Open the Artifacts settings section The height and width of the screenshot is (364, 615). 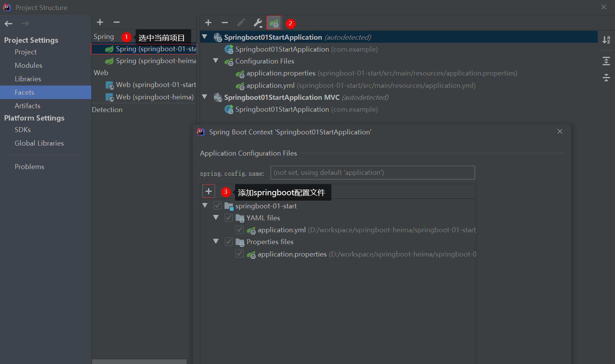[27, 106]
